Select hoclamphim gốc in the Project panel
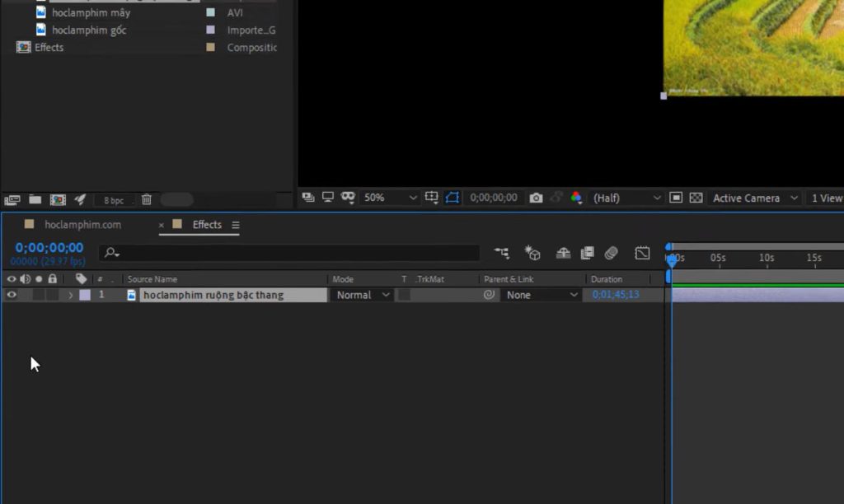The width and height of the screenshot is (844, 504). point(91,30)
